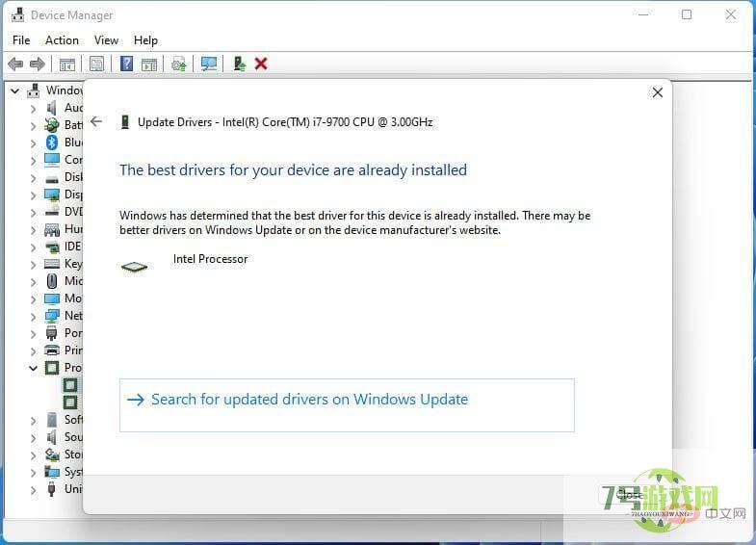Select the Universal Serial Bus category icon
The height and width of the screenshot is (545, 756).
(52, 489)
